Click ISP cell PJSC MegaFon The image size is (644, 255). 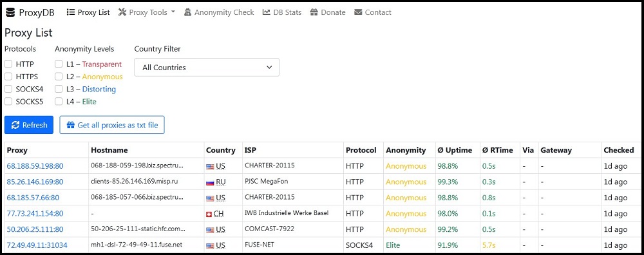(266, 181)
